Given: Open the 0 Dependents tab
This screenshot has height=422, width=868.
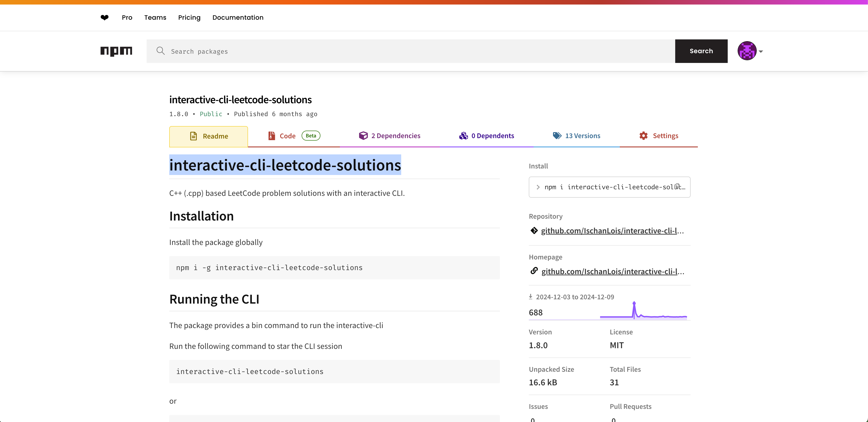Looking at the screenshot, I should click(486, 136).
